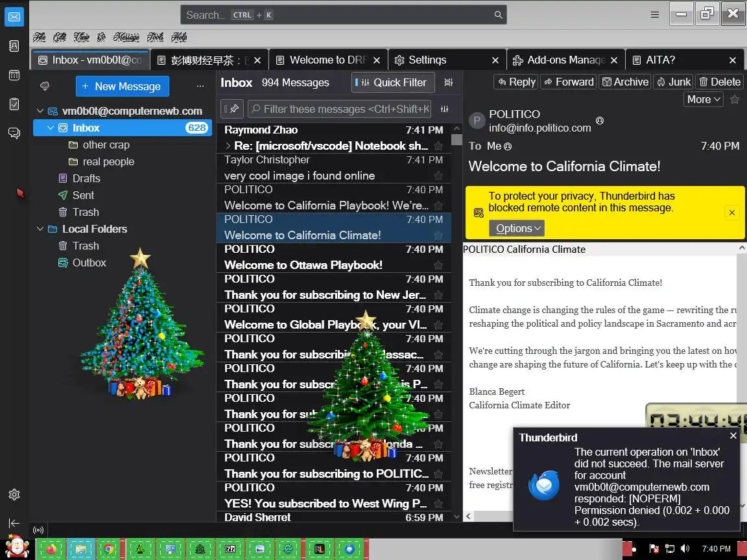Screen dimensions: 747x560
Task: Click the volume icon in system tray
Action: point(685,548)
